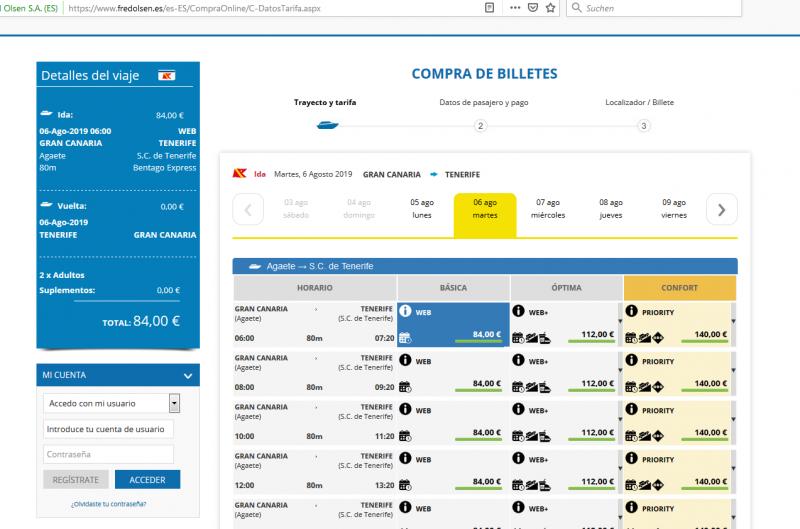The width and height of the screenshot is (800, 529).
Task: Select date tab 05 ago lunes
Action: (422, 209)
